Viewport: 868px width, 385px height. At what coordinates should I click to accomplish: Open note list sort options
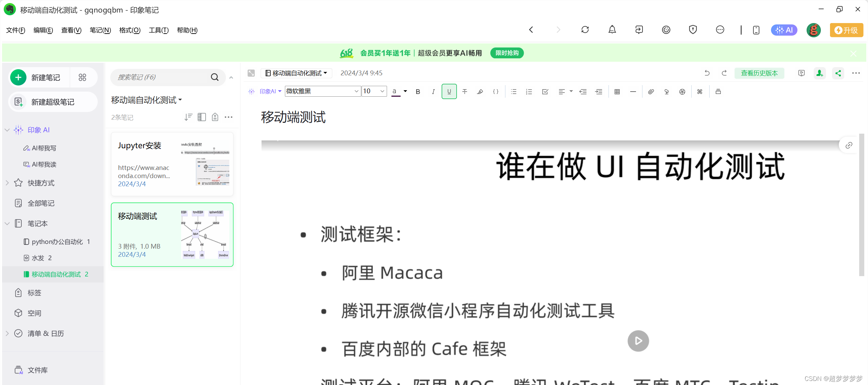click(188, 117)
